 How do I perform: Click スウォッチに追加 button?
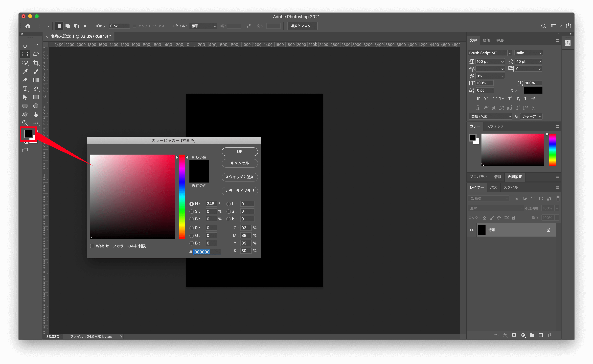point(240,177)
